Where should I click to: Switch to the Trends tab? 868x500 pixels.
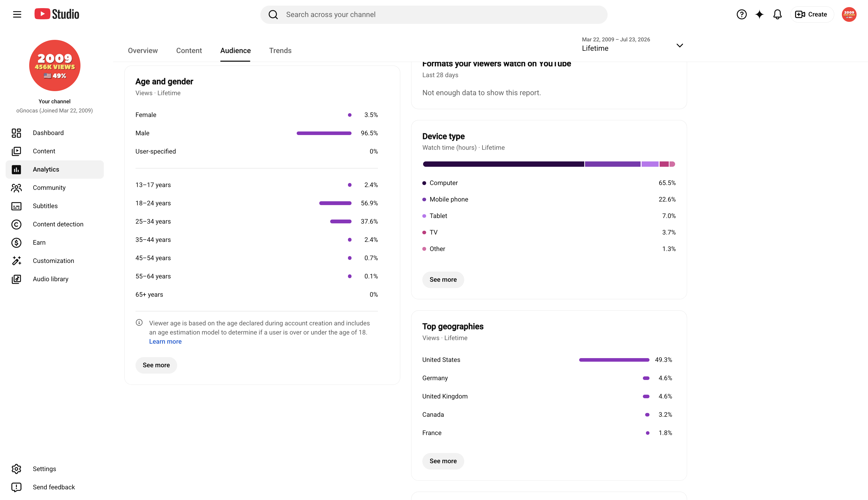pyautogui.click(x=280, y=51)
